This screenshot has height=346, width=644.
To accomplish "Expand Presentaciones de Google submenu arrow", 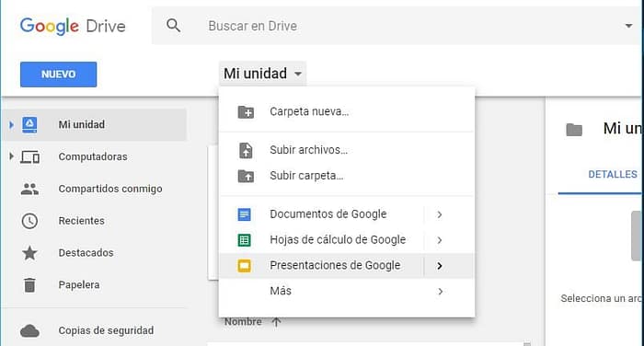I will [x=440, y=266].
